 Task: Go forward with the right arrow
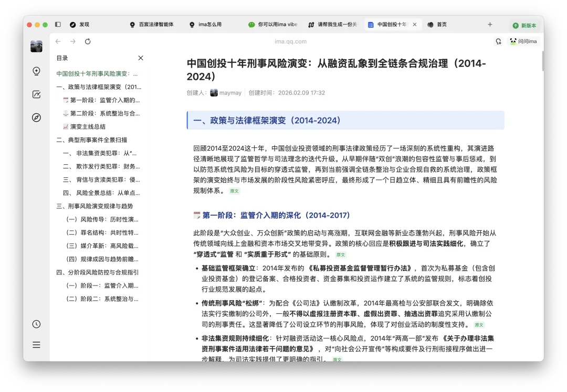pos(72,41)
